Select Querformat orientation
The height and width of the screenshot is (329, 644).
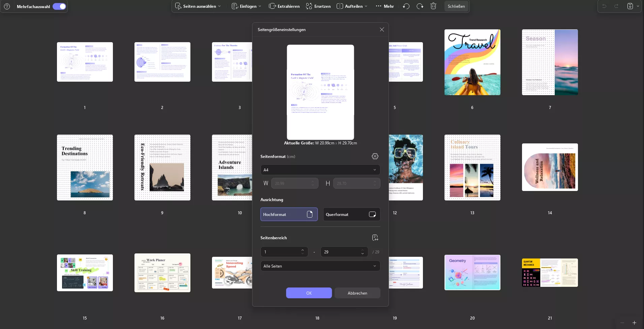351,214
